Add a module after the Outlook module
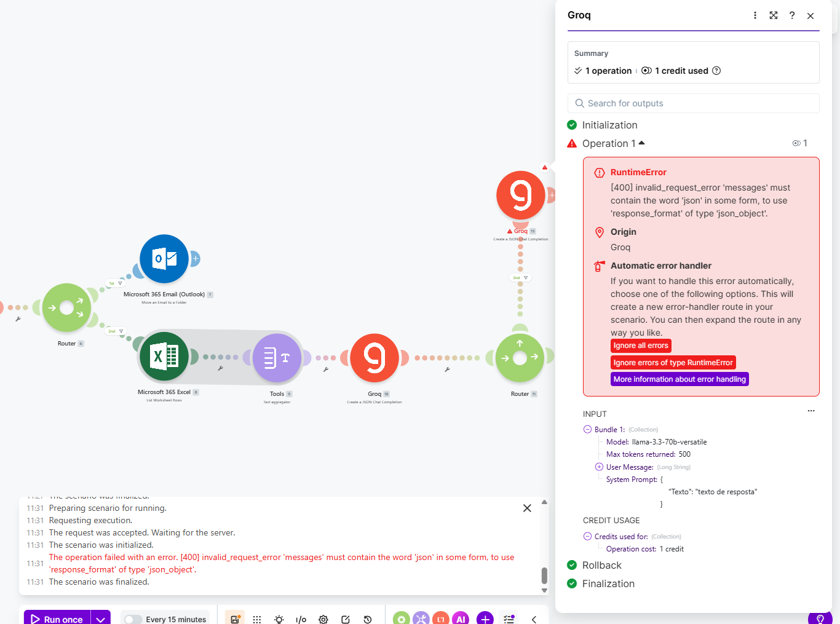 coord(196,259)
